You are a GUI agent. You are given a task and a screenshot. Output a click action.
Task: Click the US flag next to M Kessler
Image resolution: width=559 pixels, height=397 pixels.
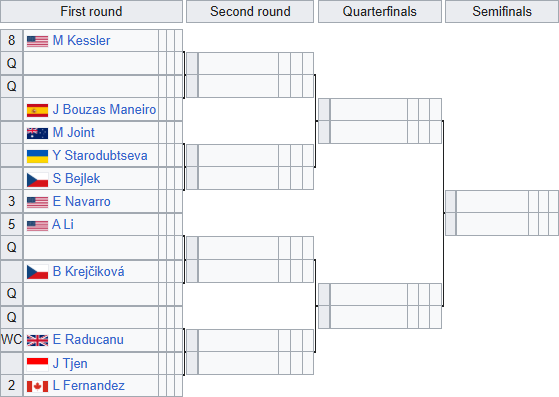[37, 41]
